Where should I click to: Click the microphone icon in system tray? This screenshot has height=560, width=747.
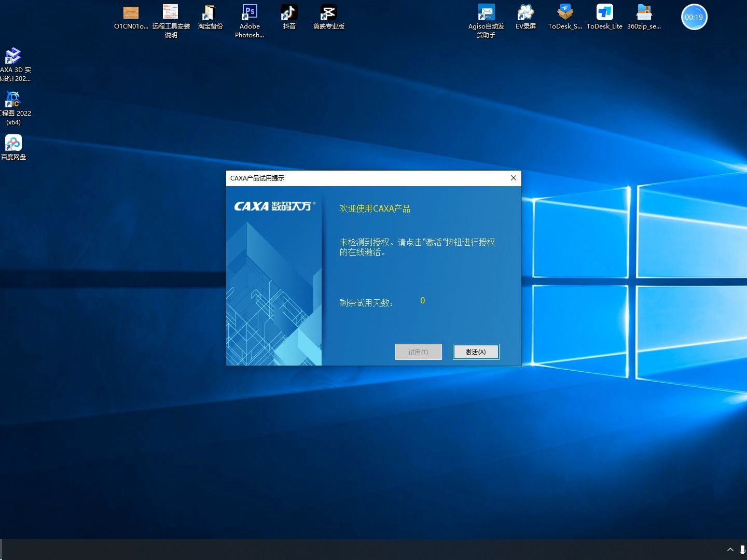point(742,550)
